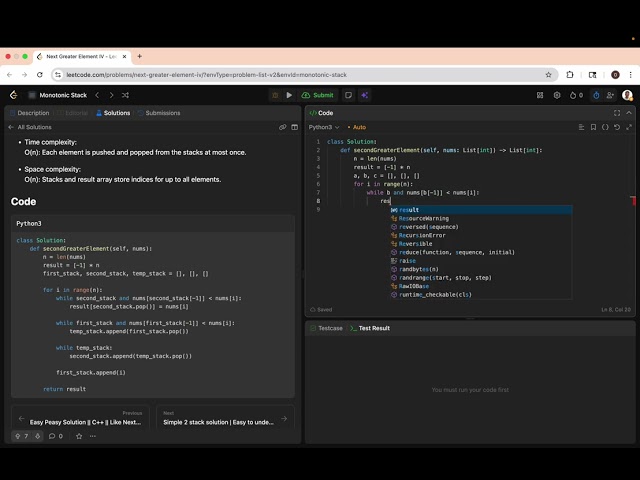Choose 'reduce(function, sequence, initial)' suggestion

tap(481, 252)
